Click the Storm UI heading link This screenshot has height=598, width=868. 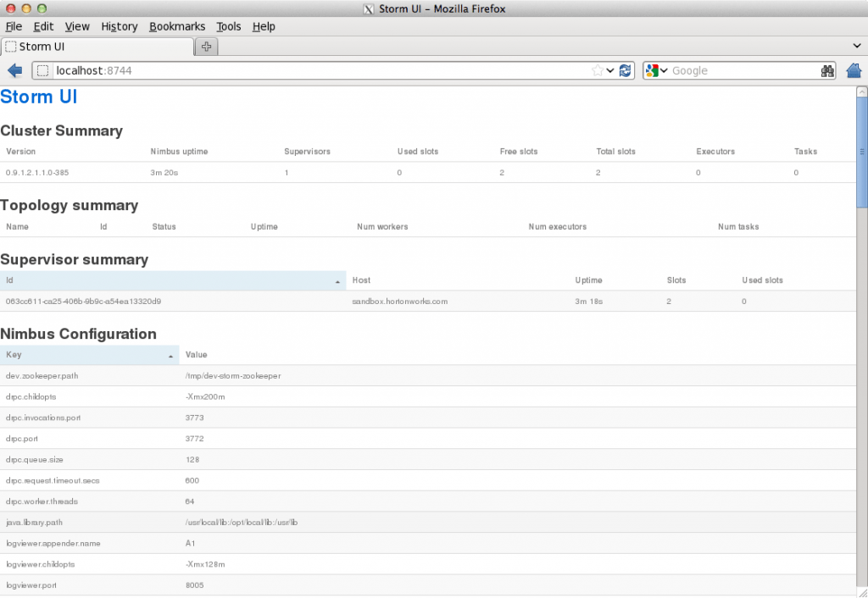click(39, 97)
